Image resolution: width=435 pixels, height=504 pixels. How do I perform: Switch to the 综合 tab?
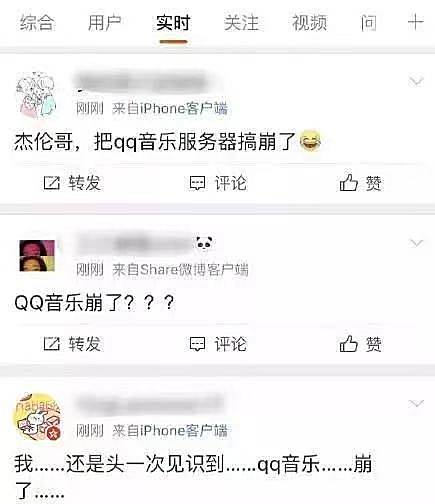pyautogui.click(x=37, y=23)
